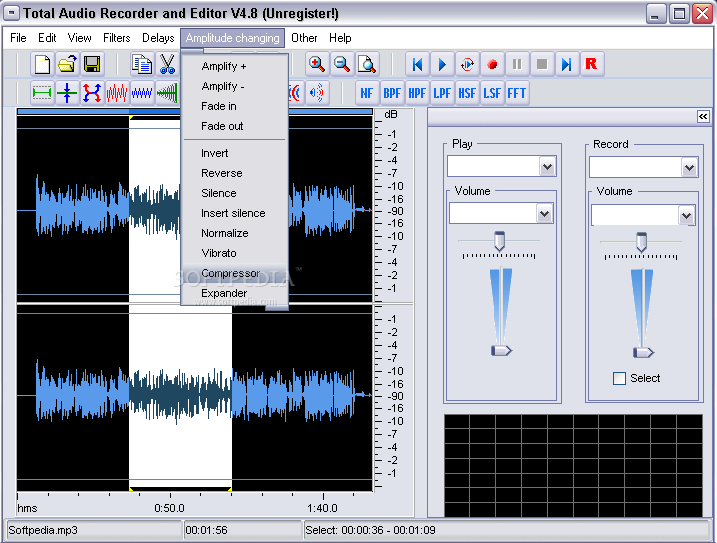Viewport: 717px width, 543px height.
Task: Stop playback with the square stop button
Action: pos(542,64)
